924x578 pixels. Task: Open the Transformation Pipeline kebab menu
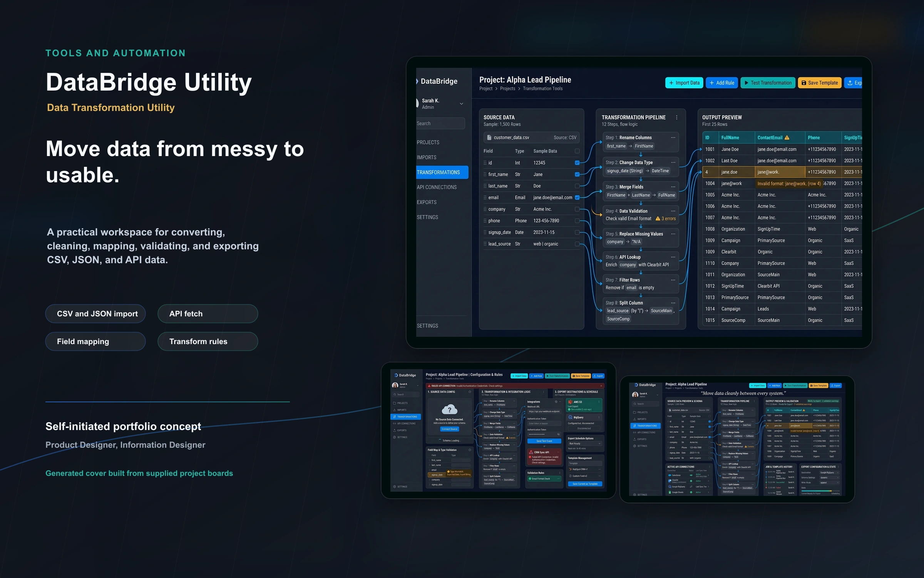pyautogui.click(x=677, y=118)
